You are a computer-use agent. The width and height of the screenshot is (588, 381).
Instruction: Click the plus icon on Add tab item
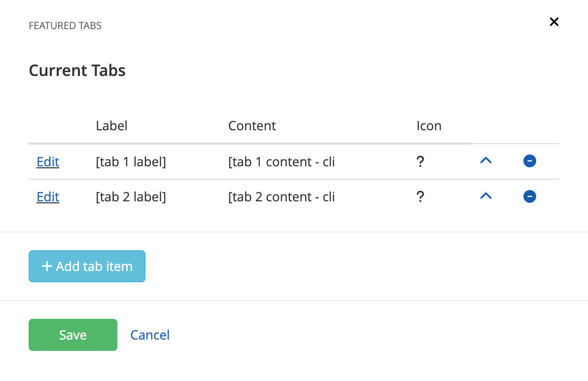tap(47, 266)
